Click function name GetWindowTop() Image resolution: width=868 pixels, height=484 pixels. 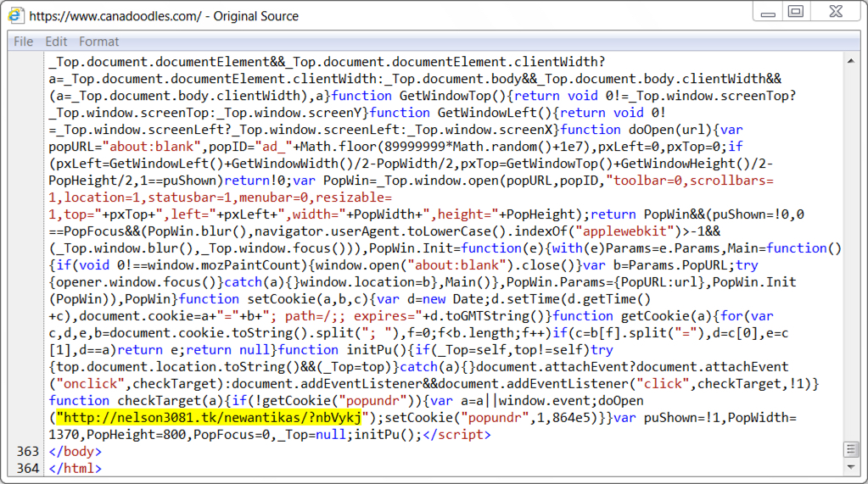[x=453, y=96]
